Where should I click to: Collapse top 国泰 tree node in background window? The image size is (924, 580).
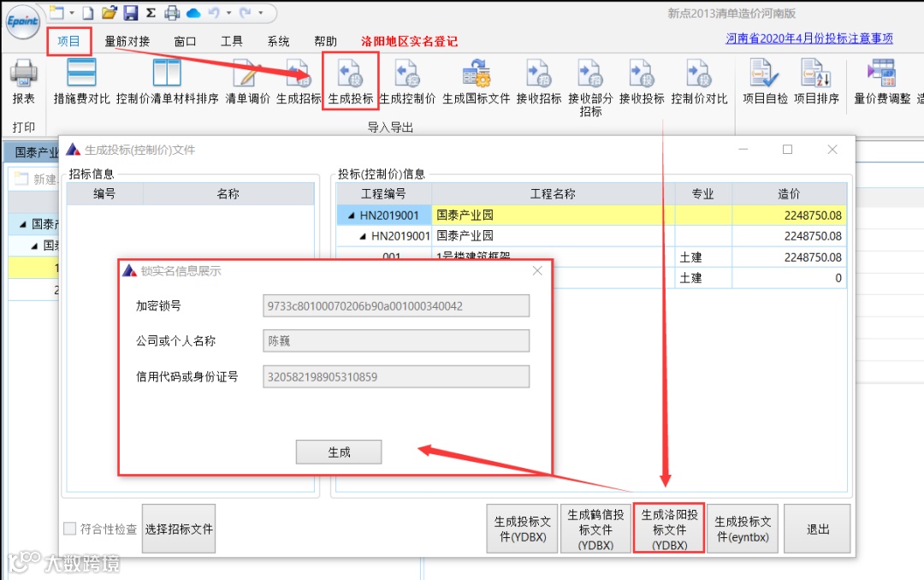point(23,224)
